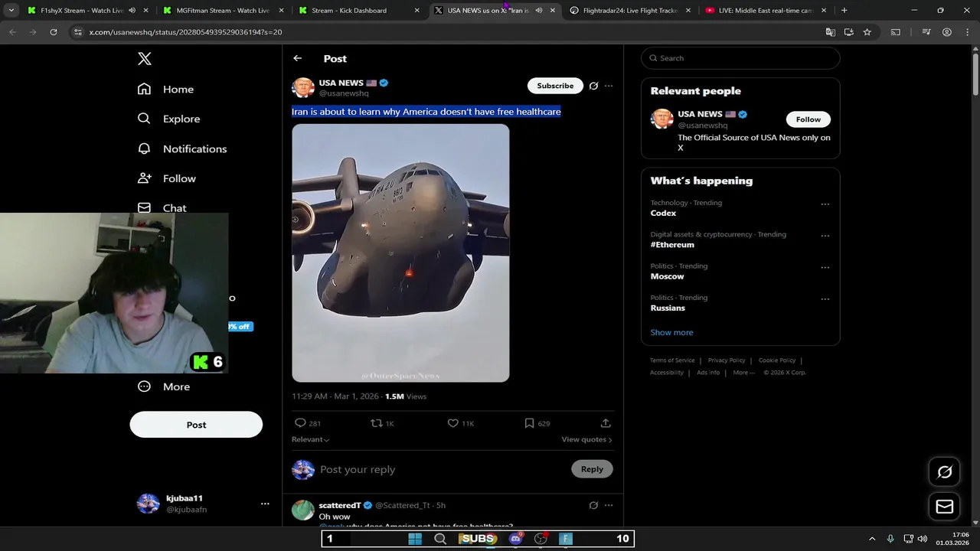Image resolution: width=980 pixels, height=551 pixels.
Task: Bookmark this page with star icon
Action: coord(867,32)
